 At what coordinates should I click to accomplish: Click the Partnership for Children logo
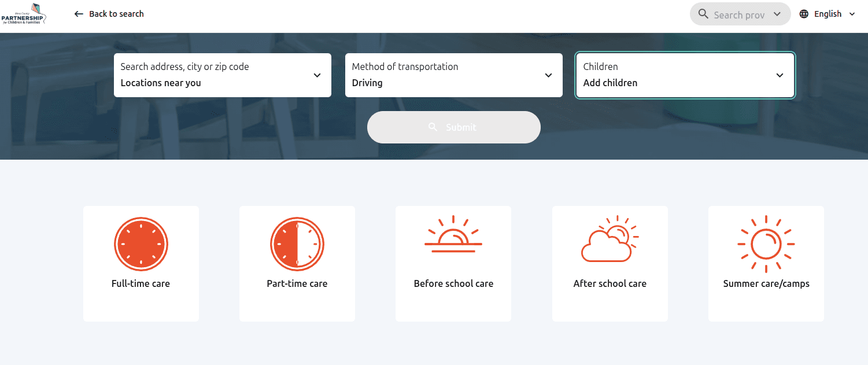24,13
